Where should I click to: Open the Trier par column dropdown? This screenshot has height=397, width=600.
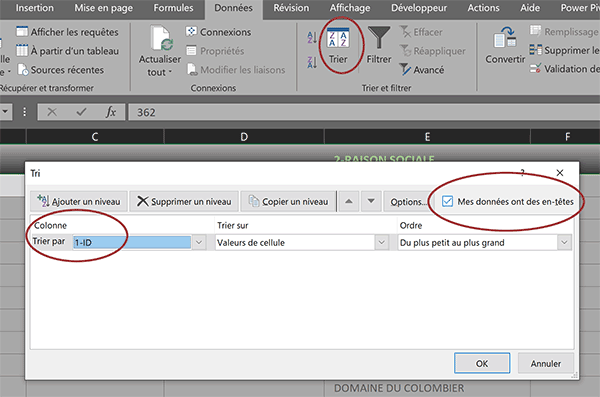[x=199, y=242]
